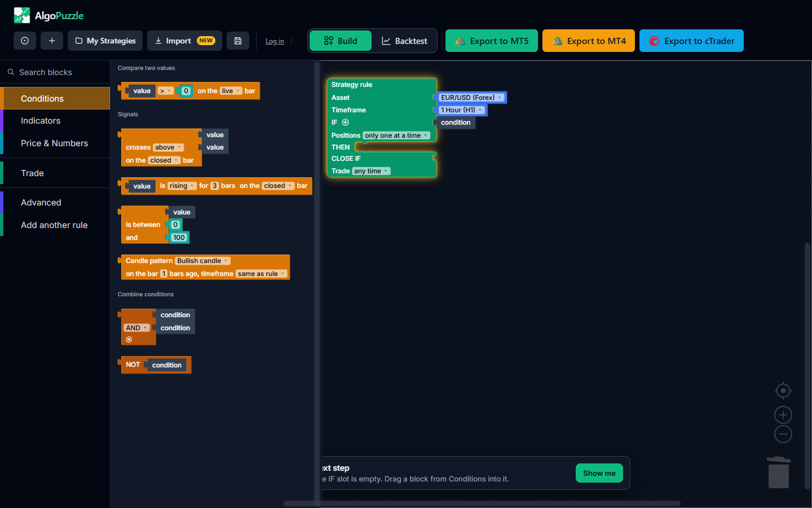Select the Trade category
Screen dimensions: 812x508
pos(55,173)
